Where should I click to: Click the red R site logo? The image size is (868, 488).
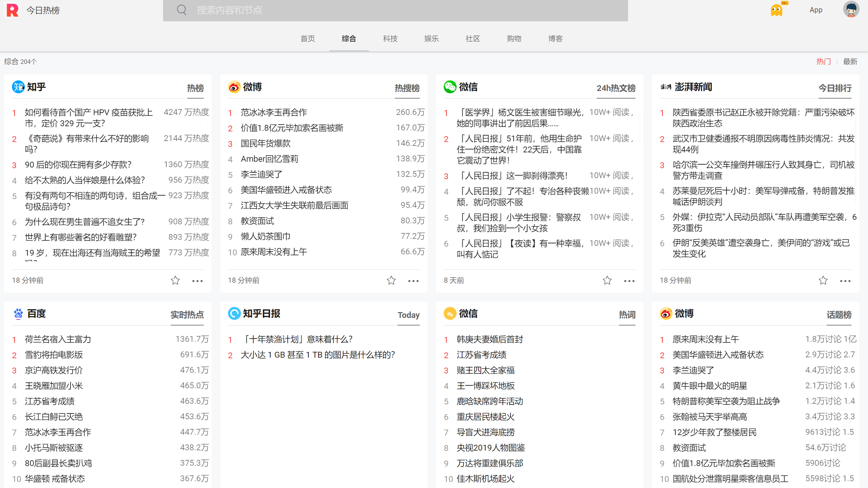point(13,10)
